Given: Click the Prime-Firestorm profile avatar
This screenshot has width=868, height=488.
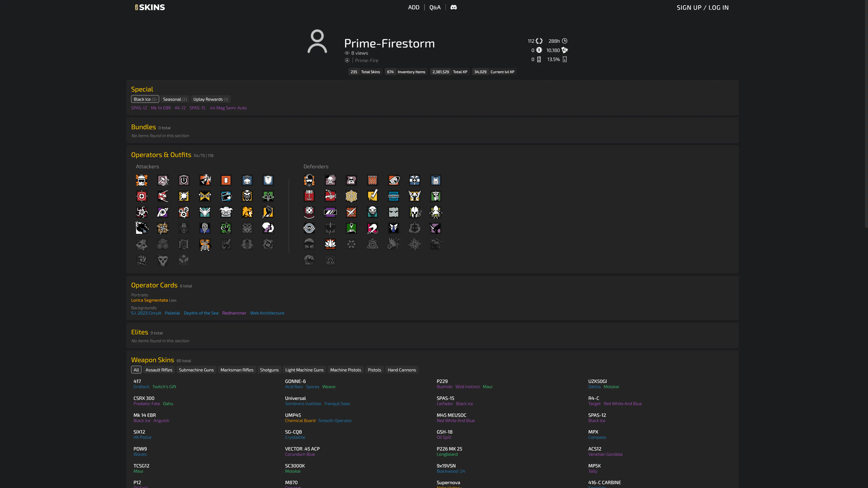Looking at the screenshot, I should [x=317, y=41].
